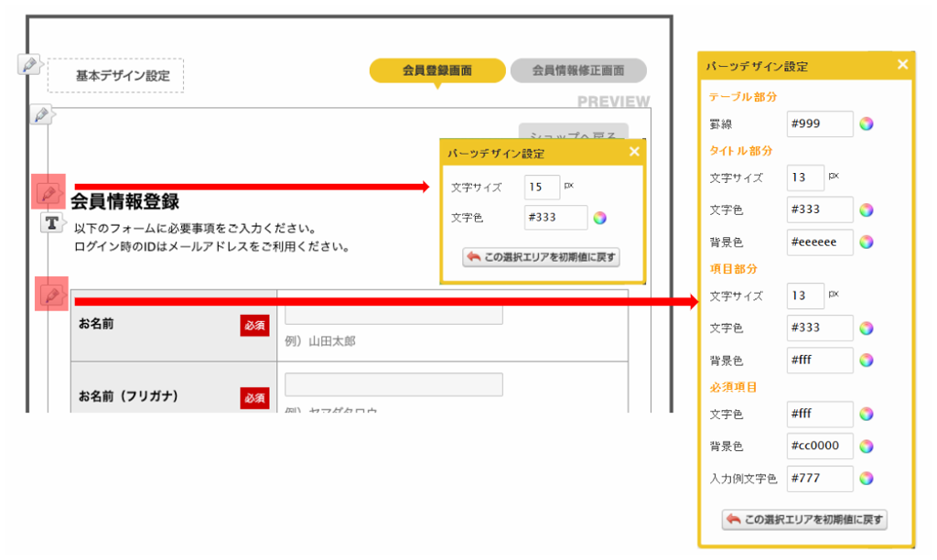Click the highlighted pencil icon beside the form table
The image size is (937, 560).
51,294
